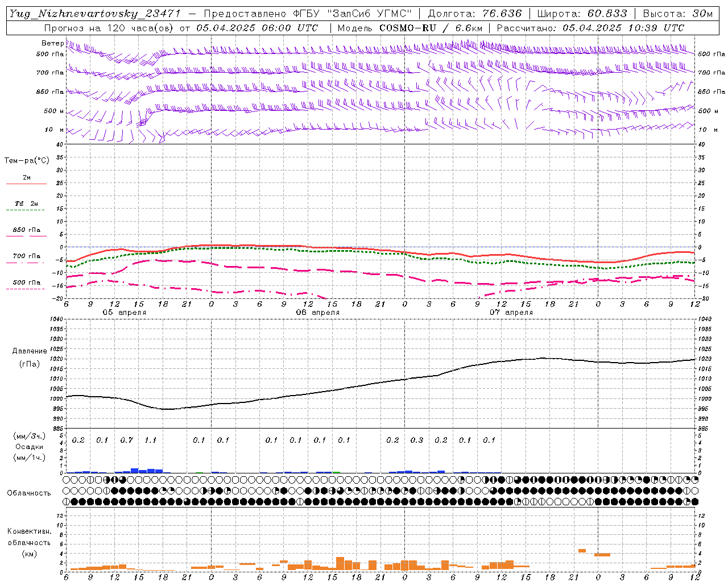This screenshot has width=728, height=582.
Task: Click the Ветер wind panel label
Action: coord(53,43)
